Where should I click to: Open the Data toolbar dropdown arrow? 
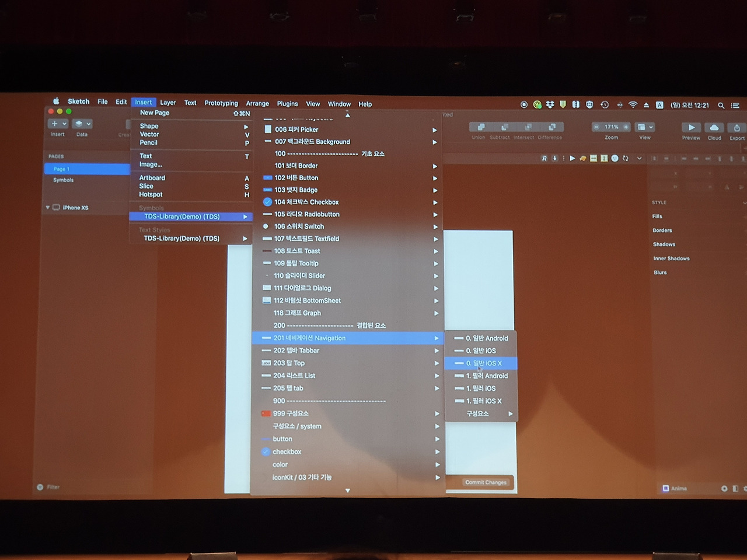[x=88, y=124]
